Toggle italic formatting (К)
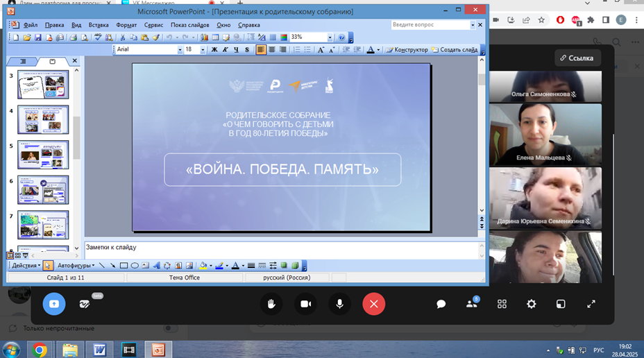This screenshot has height=358, width=644. point(225,50)
